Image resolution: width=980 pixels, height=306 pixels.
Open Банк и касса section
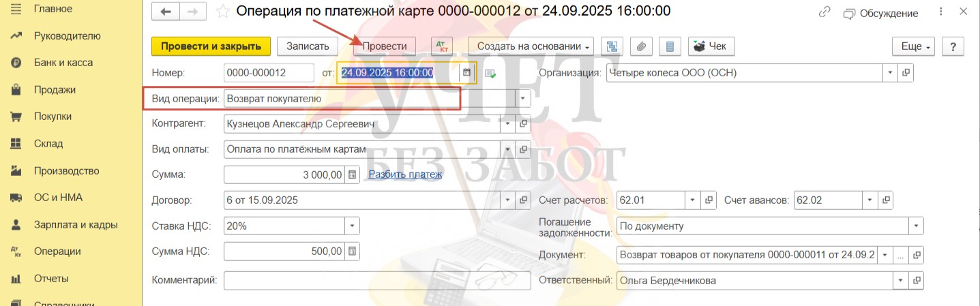click(x=63, y=63)
